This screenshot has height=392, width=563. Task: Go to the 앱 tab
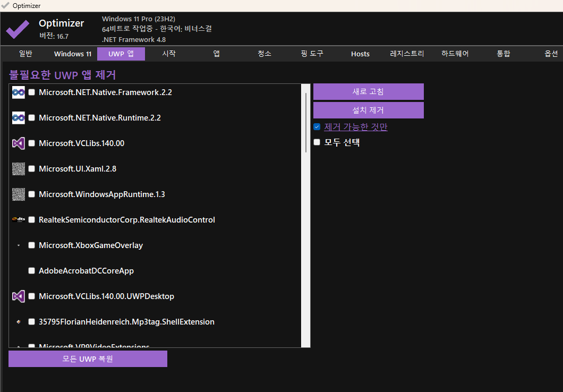tap(217, 54)
